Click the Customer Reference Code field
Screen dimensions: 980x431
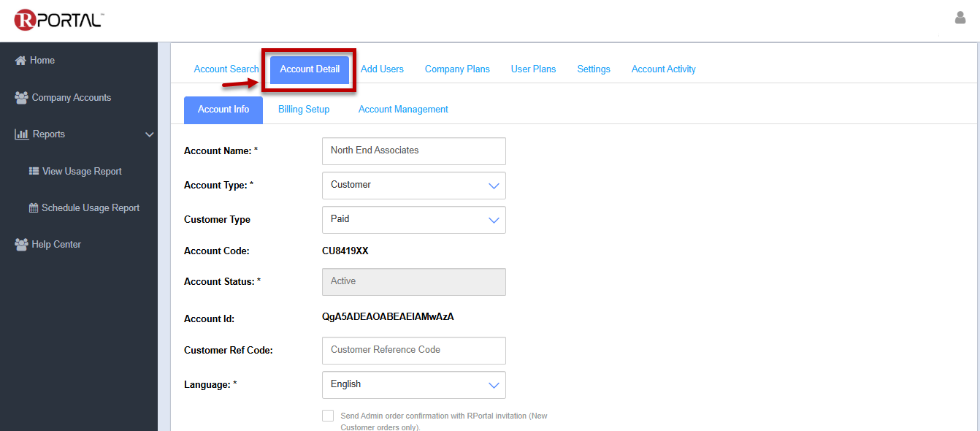pyautogui.click(x=413, y=351)
